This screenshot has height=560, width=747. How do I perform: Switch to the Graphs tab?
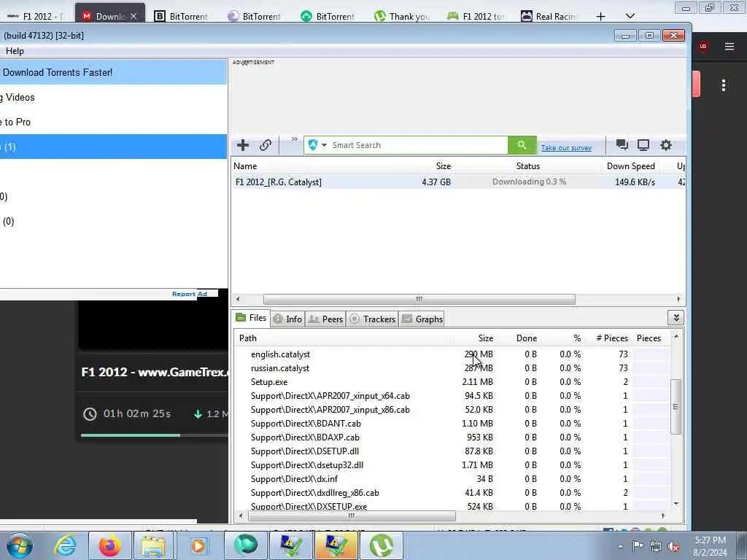(422, 319)
